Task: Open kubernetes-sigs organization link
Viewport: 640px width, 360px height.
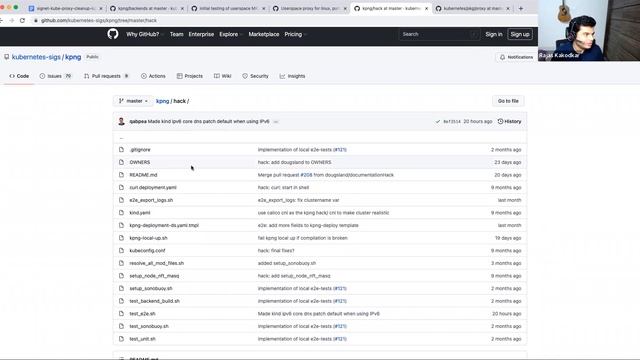Action: (36, 57)
